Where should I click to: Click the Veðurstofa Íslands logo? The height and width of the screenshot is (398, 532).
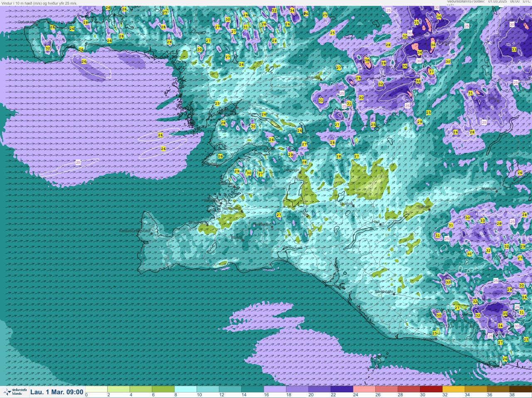15,392
